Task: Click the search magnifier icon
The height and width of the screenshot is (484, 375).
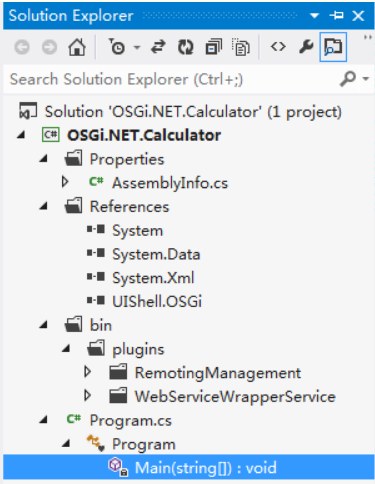Action: point(348,79)
